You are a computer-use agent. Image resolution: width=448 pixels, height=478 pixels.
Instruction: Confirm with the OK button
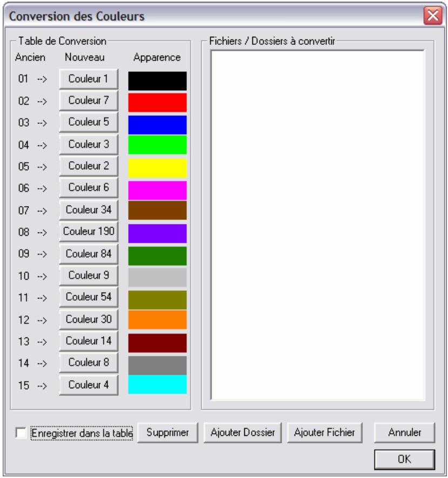[x=404, y=459]
